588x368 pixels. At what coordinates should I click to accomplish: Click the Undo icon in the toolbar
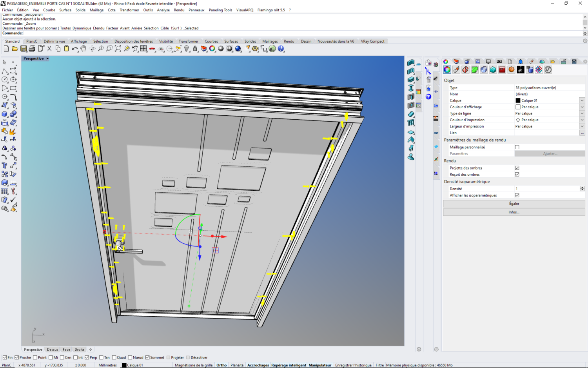click(x=75, y=49)
